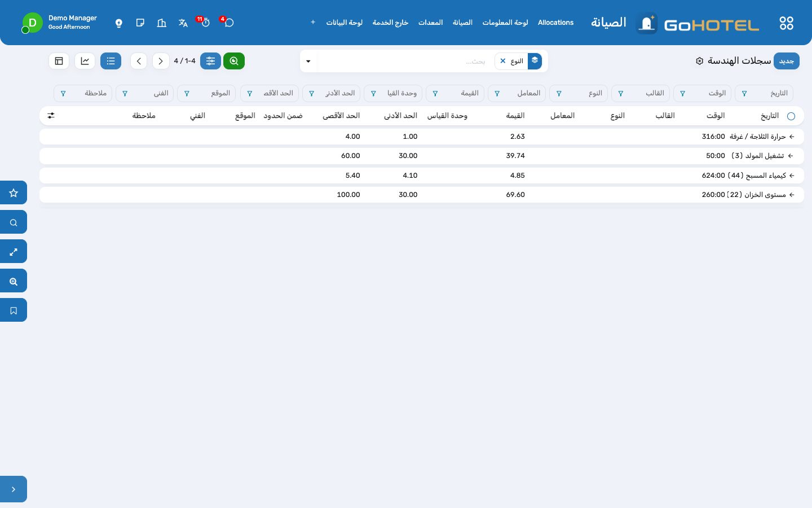Screen dimensions: 812x508
Task: Open the sticky note icon in header
Action: [x=140, y=23]
